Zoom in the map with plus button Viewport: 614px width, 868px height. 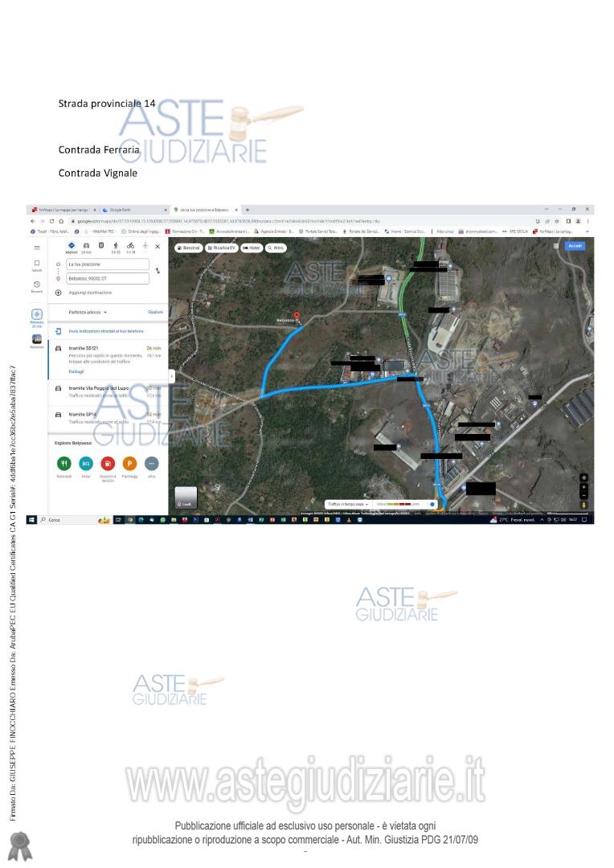pyautogui.click(x=583, y=487)
